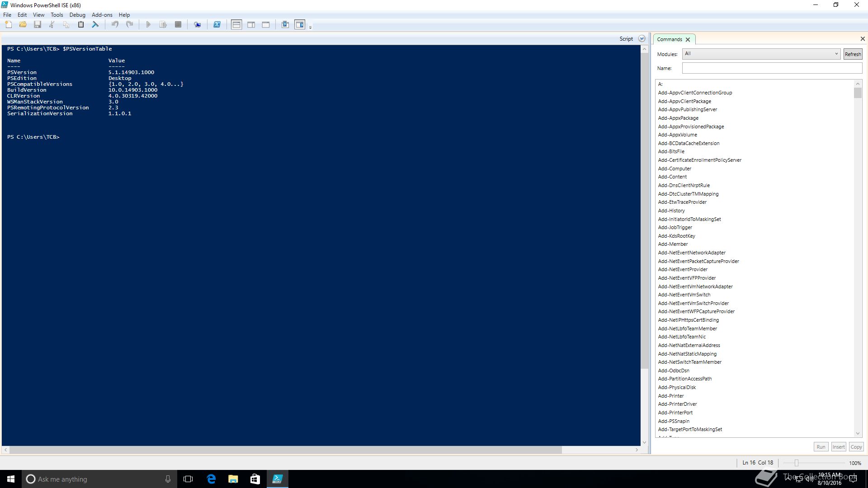Copy selection with toolbar copy icon

click(66, 24)
